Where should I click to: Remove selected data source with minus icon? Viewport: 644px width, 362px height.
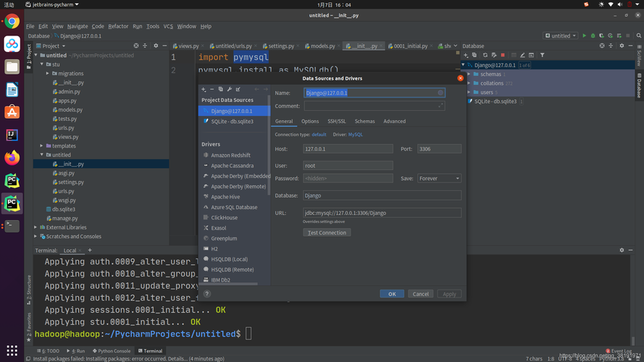click(x=212, y=89)
